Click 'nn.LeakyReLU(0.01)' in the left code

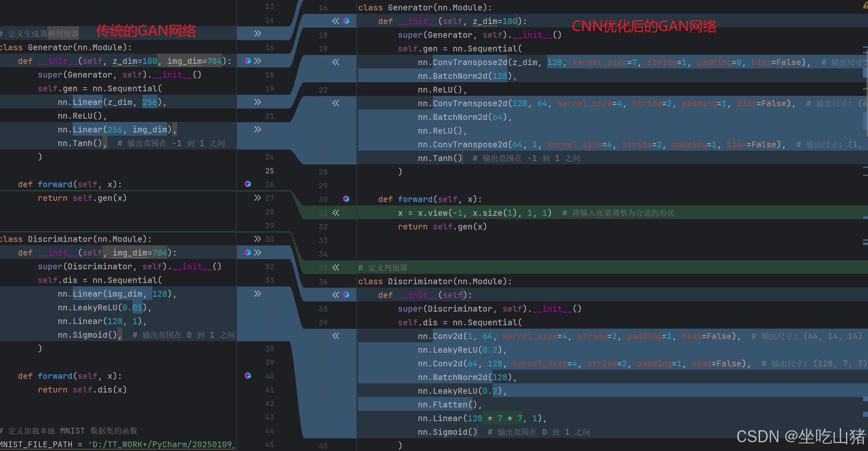(102, 307)
